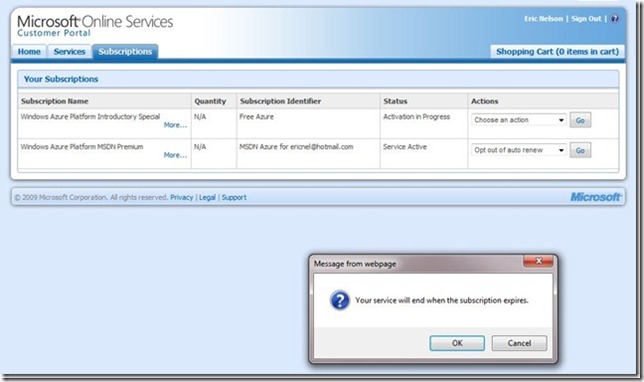644x382 pixels.
Task: Click the Your Subscriptions heading
Action: [x=61, y=79]
